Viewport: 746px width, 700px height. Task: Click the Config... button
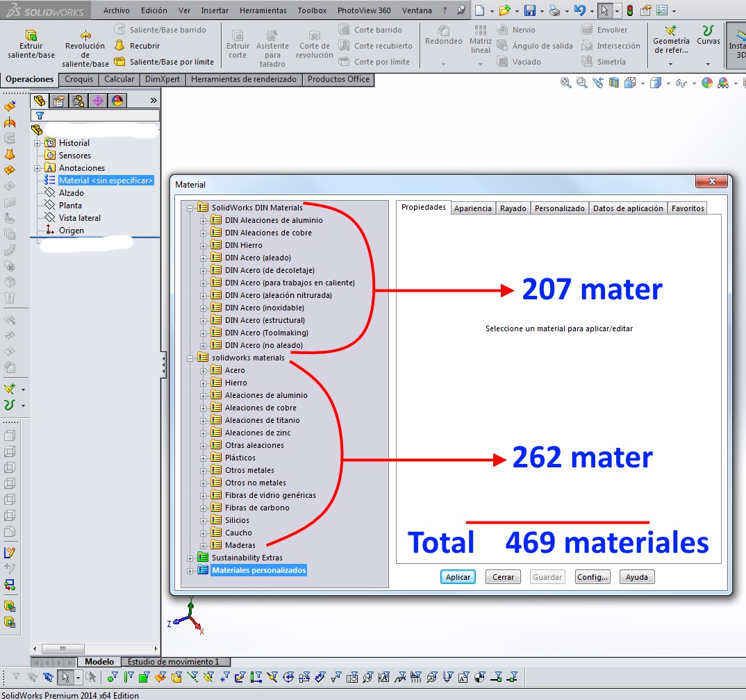(x=592, y=577)
